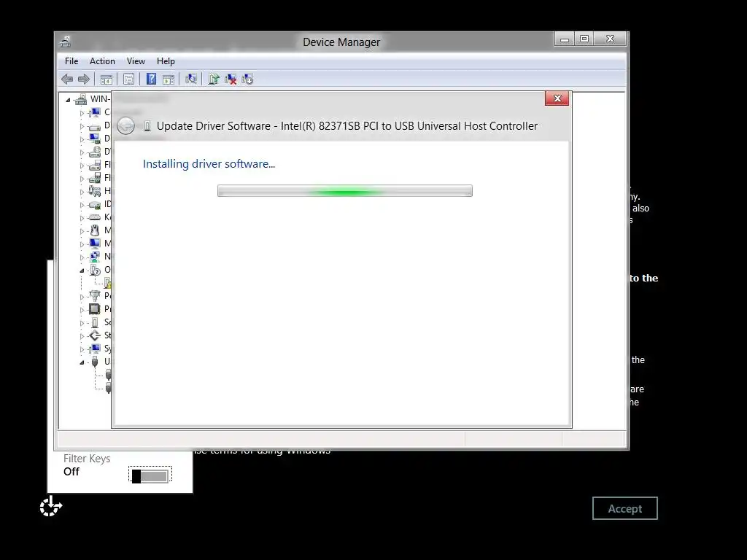This screenshot has height=560, width=747.
Task: Click the device icon in Update Driver header
Action: [x=147, y=126]
